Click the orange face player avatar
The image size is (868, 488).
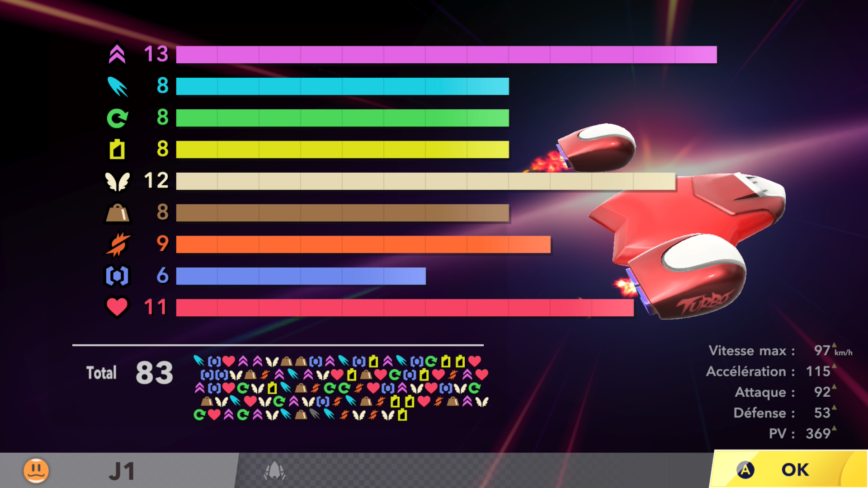tap(36, 470)
